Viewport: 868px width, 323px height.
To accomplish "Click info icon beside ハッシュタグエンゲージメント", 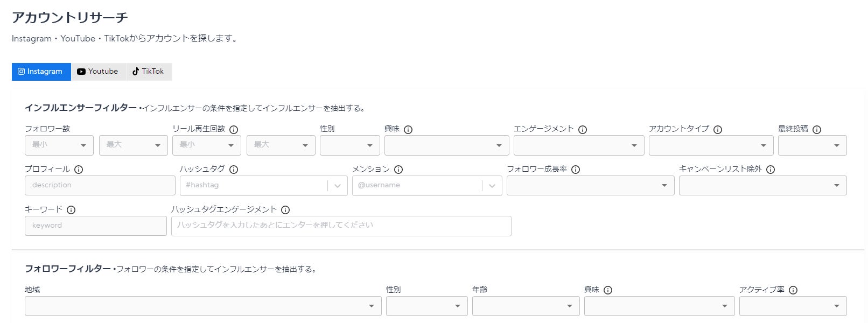I will coord(285,210).
